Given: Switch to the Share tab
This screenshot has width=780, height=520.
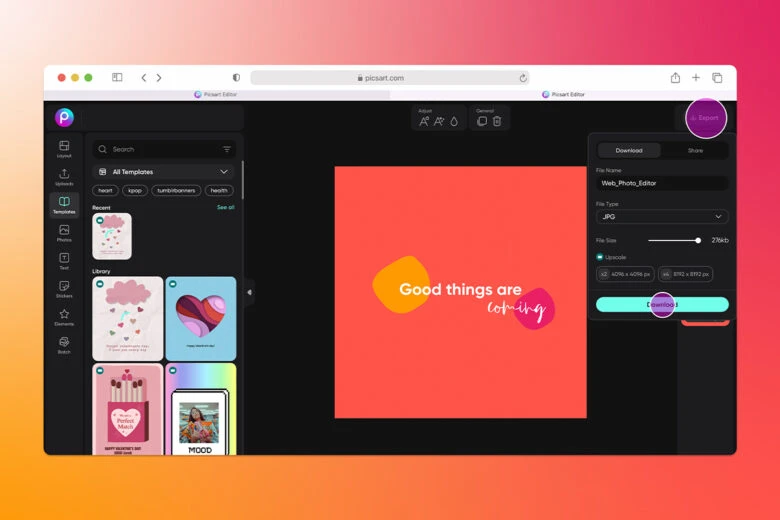Looking at the screenshot, I should pyautogui.click(x=695, y=151).
